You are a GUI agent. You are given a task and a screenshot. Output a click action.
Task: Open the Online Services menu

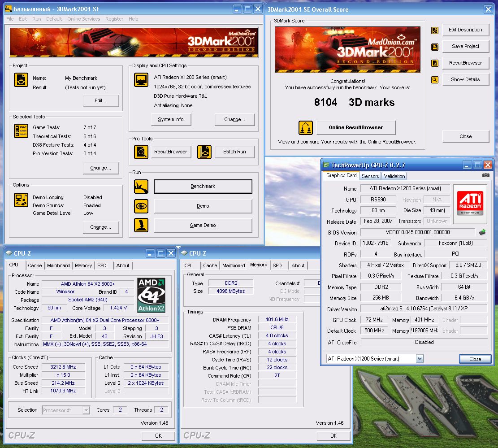pyautogui.click(x=83, y=19)
